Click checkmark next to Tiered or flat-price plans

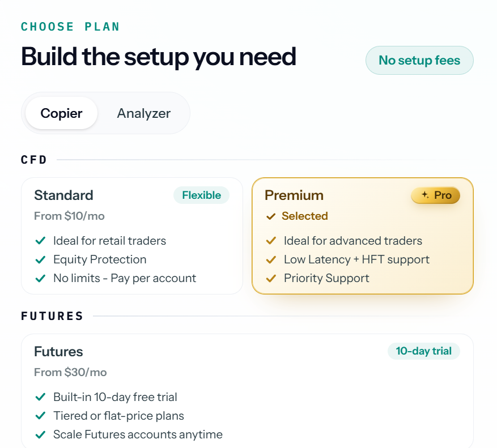(x=40, y=416)
